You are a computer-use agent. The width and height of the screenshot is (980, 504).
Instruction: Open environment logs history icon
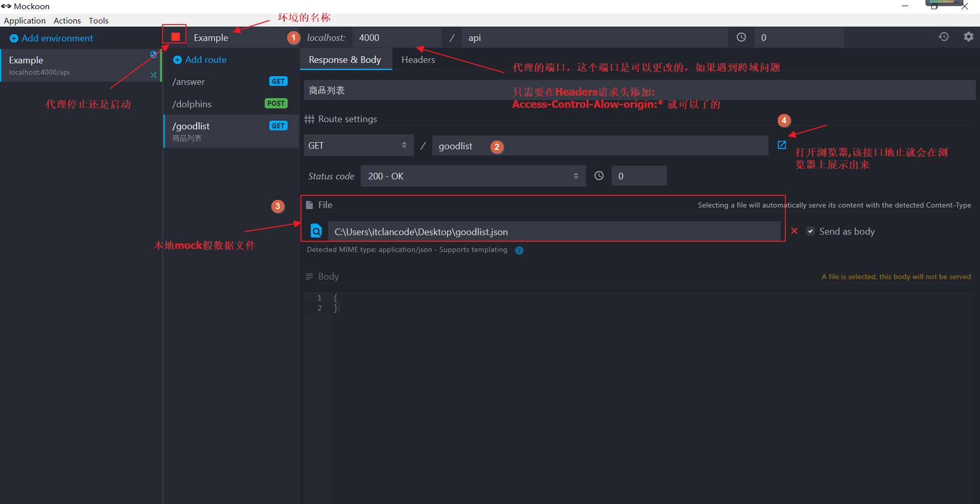(x=944, y=37)
